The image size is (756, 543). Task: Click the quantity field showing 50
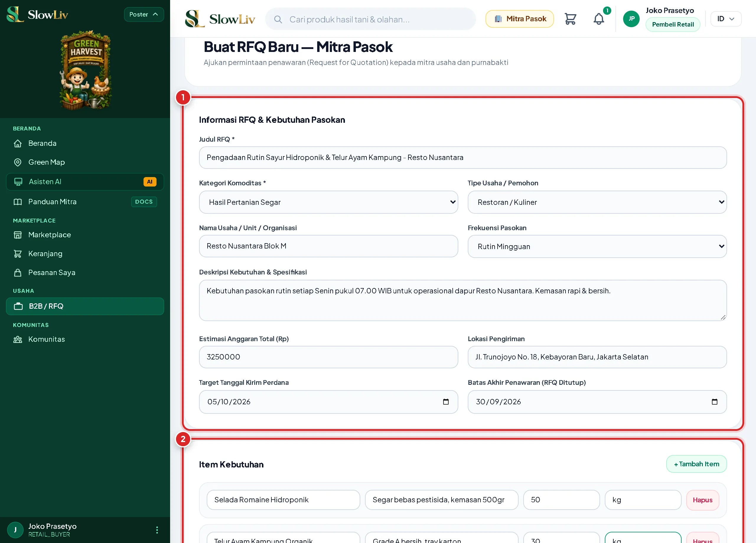click(x=561, y=500)
